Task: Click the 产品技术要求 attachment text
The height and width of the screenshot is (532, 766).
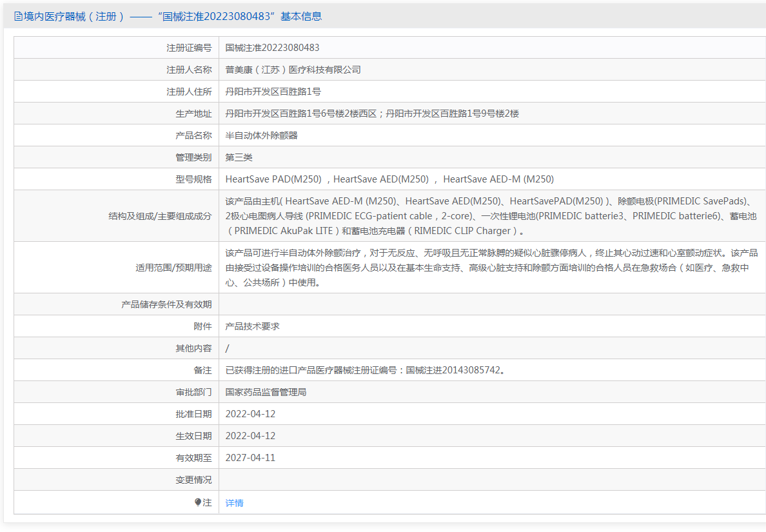Action: (252, 326)
